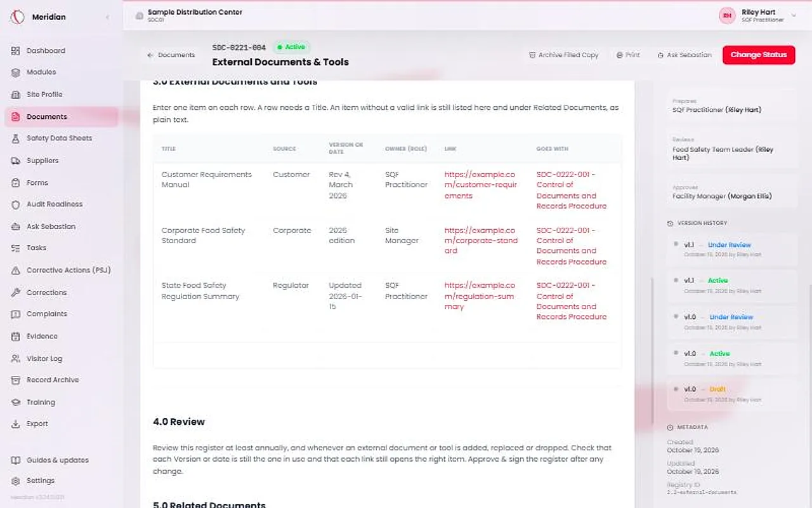Select the Documents sidebar icon

coord(16,117)
